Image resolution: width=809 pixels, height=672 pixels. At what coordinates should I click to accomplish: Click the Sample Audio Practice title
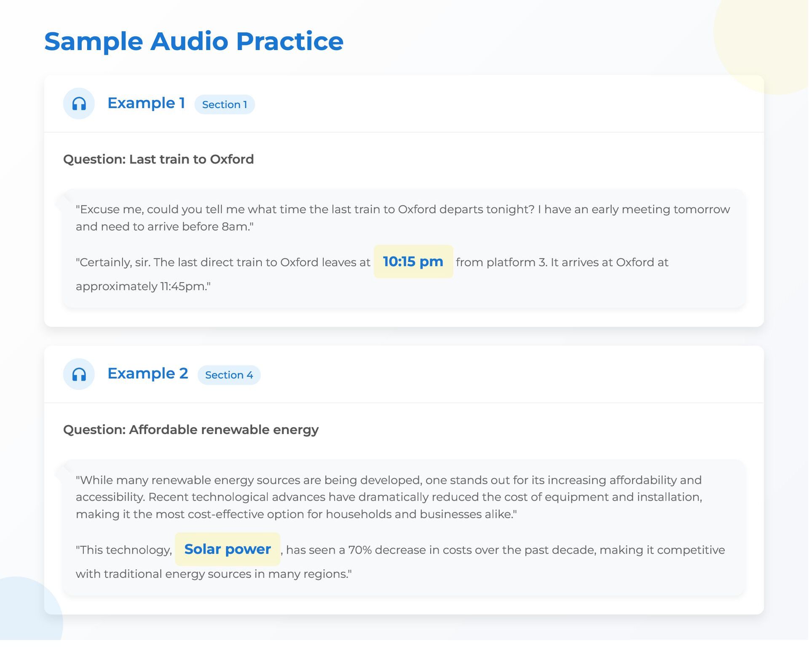pos(193,41)
